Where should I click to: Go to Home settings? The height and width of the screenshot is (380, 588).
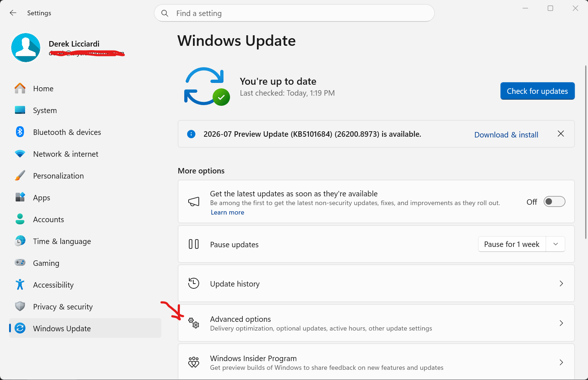tap(85, 88)
